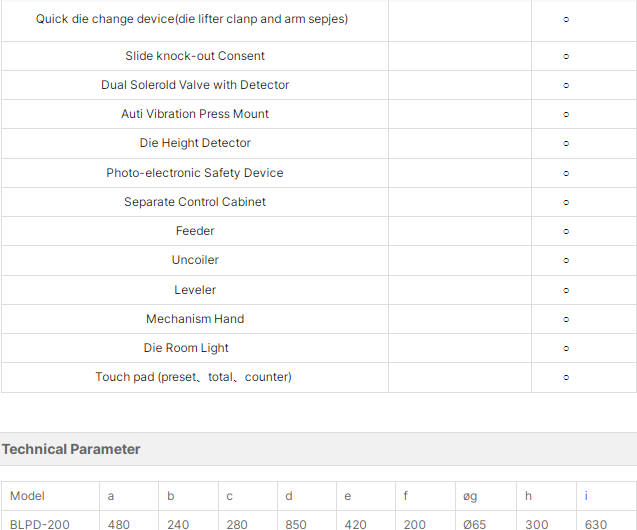Click the circle marker for Die Room Light
637x530 pixels.
point(566,348)
